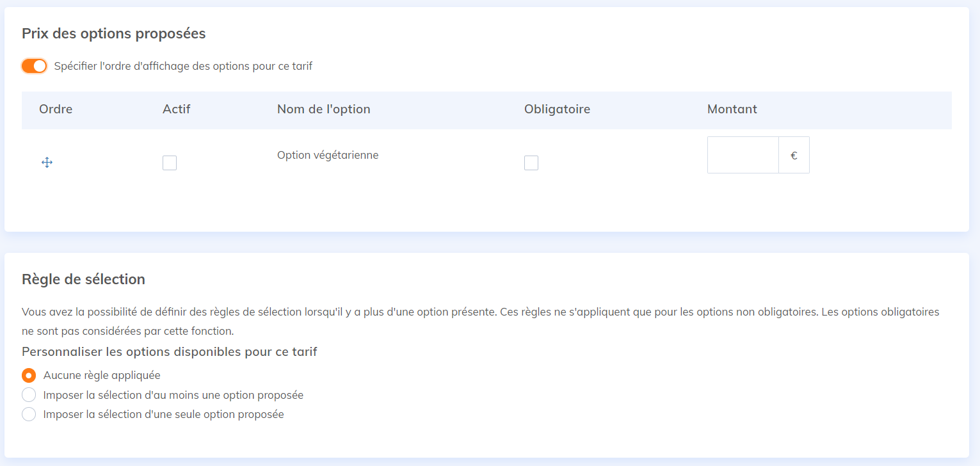Click the Actif column header
Image resolution: width=980 pixels, height=466 pixels.
[x=177, y=109]
